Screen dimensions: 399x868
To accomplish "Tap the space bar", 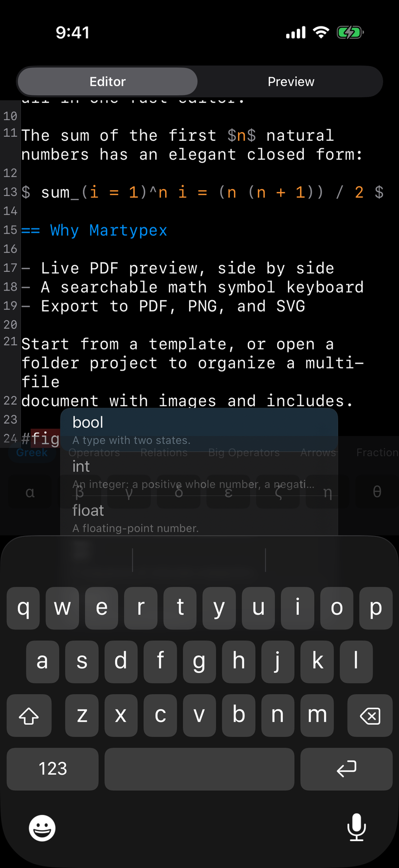I will (x=199, y=769).
